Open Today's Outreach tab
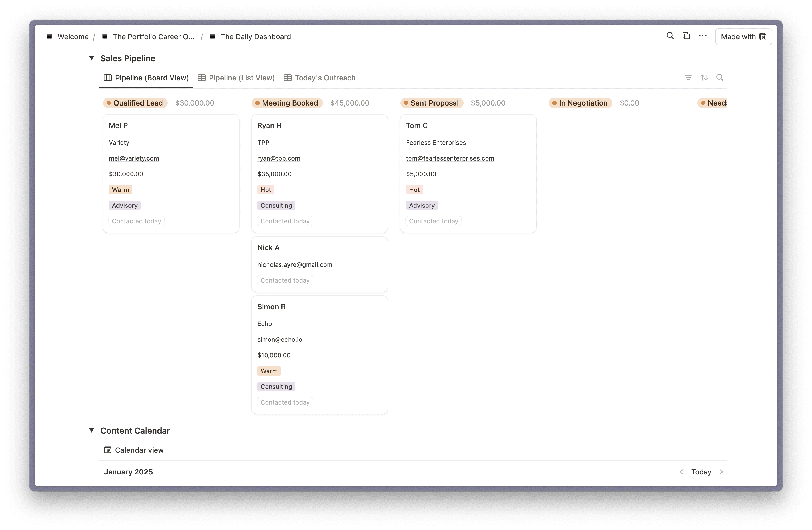The width and height of the screenshot is (812, 530). (320, 78)
